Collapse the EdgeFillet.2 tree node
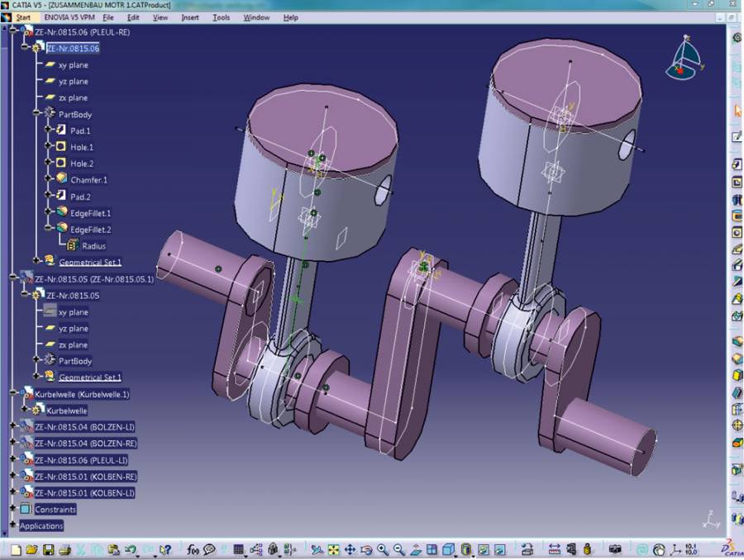Screen dimensions: 744x560 click(x=47, y=229)
